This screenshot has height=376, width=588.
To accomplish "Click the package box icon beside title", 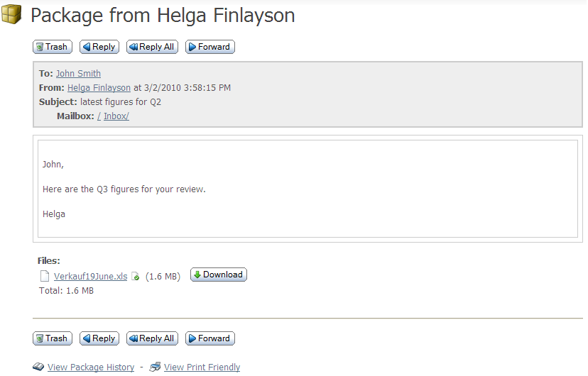I will (x=12, y=15).
